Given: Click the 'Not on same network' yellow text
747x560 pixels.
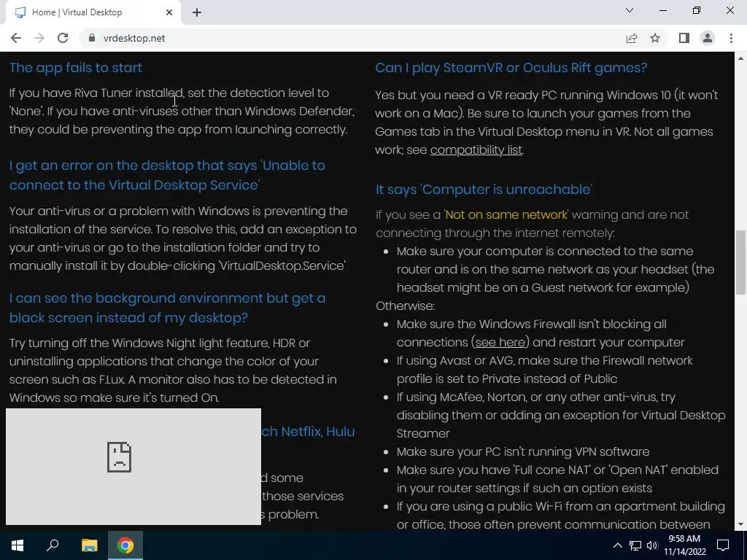Looking at the screenshot, I should 506,215.
